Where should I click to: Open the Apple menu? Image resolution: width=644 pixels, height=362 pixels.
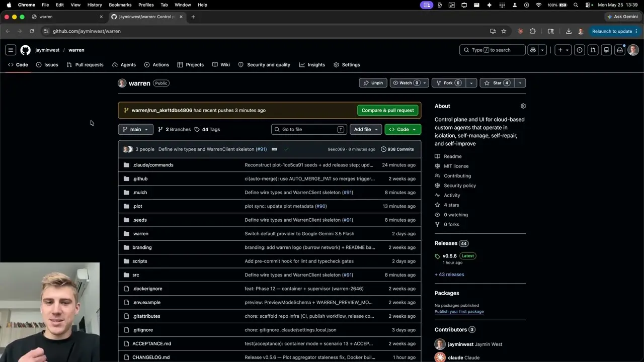click(x=9, y=5)
